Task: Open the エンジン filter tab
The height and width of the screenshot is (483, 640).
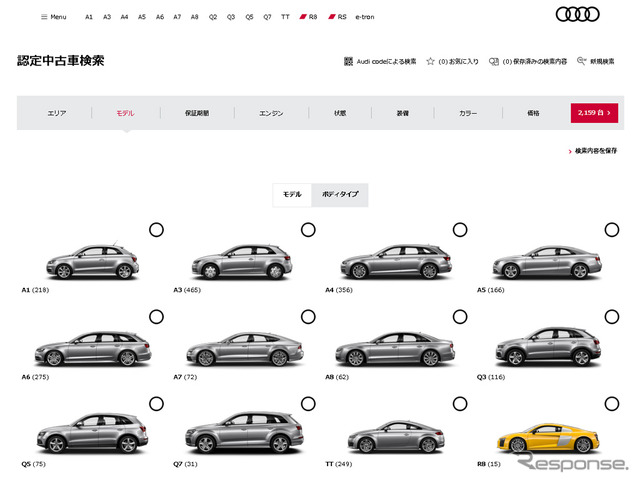Action: point(271,113)
